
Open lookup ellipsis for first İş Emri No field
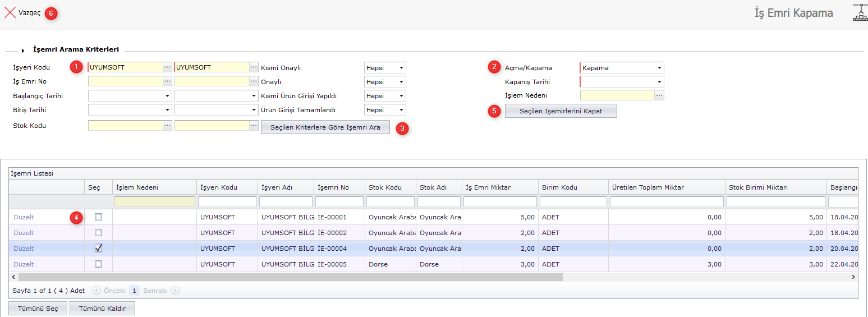(x=167, y=81)
